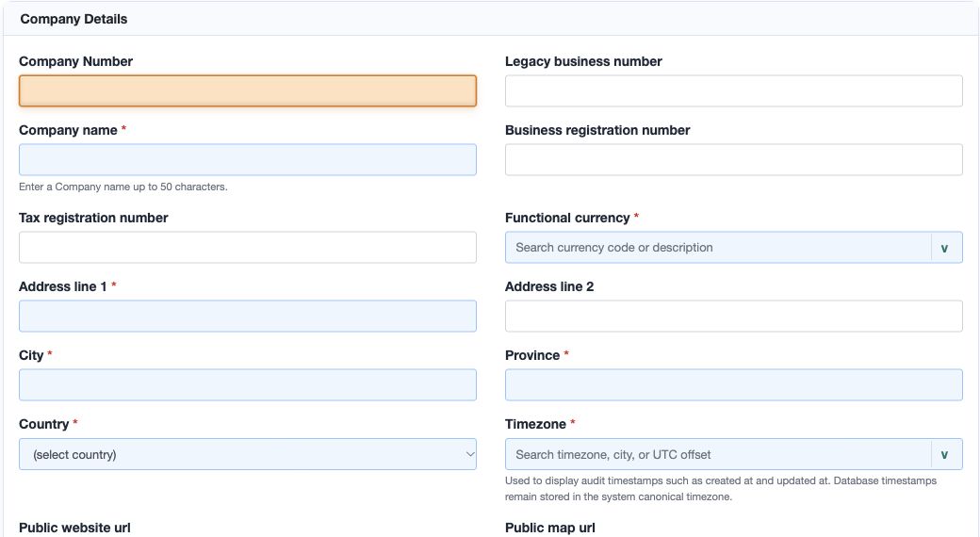The height and width of the screenshot is (537, 980).
Task: Click the Public map url label
Action: coord(550,528)
